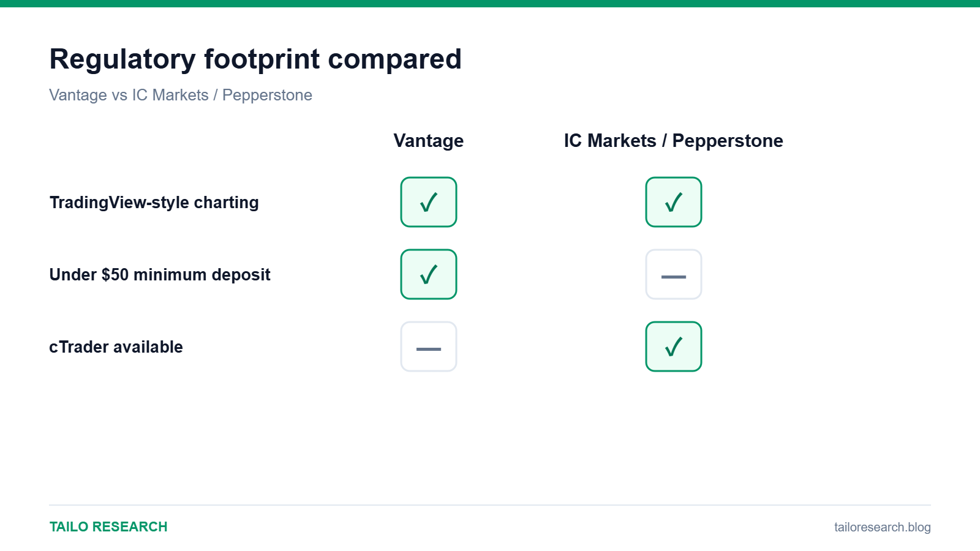Click the Under $50 minimum deposit label
The width and height of the screenshot is (980, 551).
tap(160, 275)
